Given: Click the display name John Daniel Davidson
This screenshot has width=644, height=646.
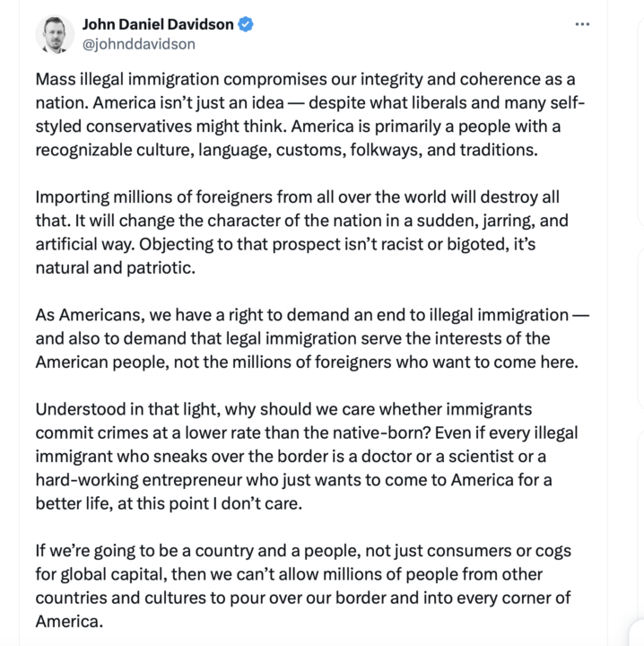Looking at the screenshot, I should 158,25.
